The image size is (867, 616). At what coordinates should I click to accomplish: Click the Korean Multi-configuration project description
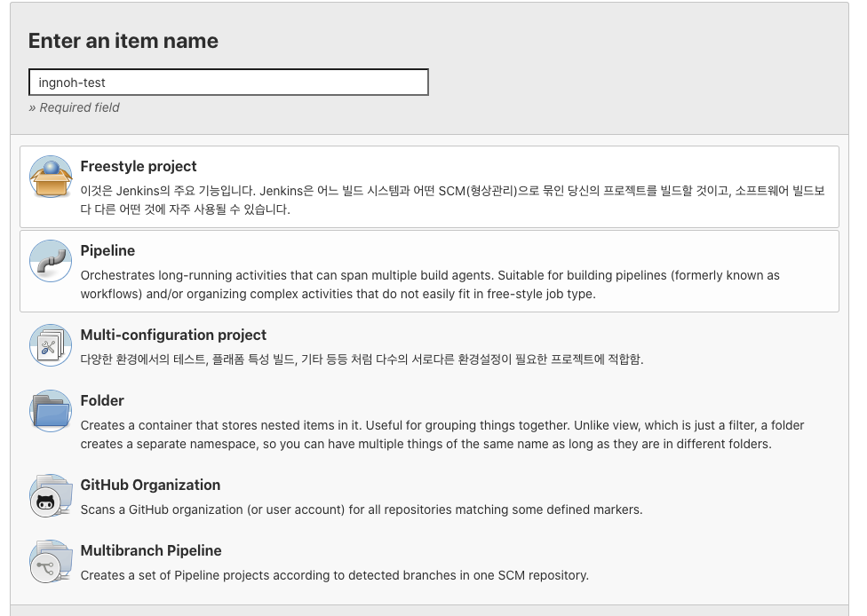[362, 359]
